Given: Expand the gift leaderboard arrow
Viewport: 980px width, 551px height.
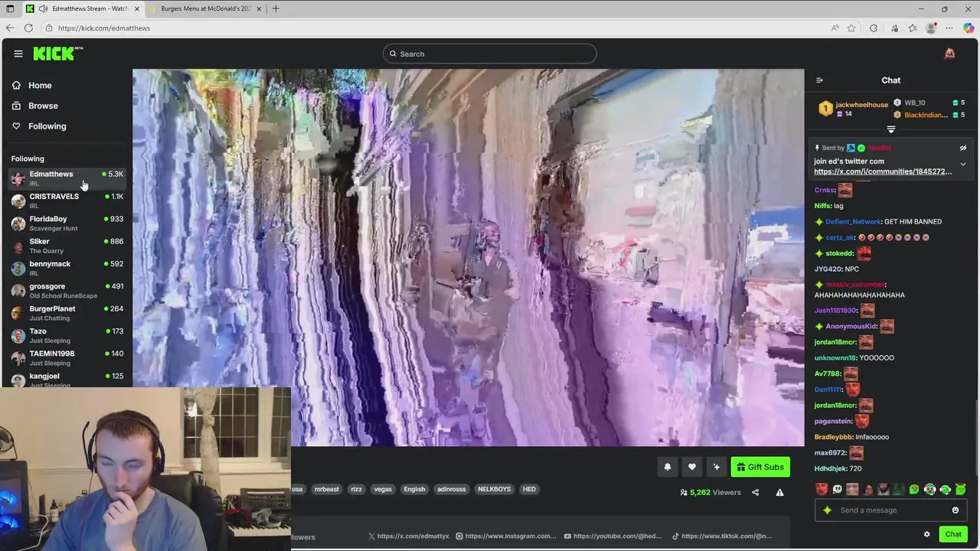Looking at the screenshot, I should tap(890, 129).
